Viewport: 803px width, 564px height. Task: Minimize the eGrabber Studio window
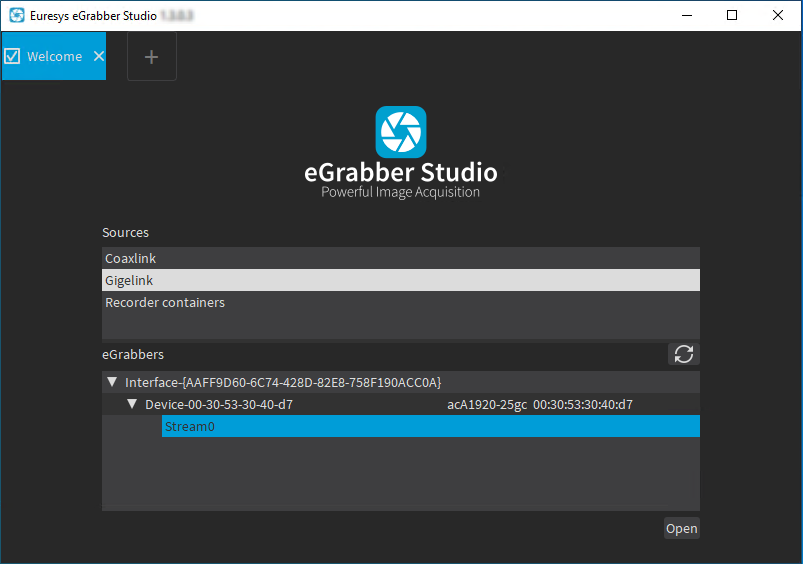pos(687,15)
